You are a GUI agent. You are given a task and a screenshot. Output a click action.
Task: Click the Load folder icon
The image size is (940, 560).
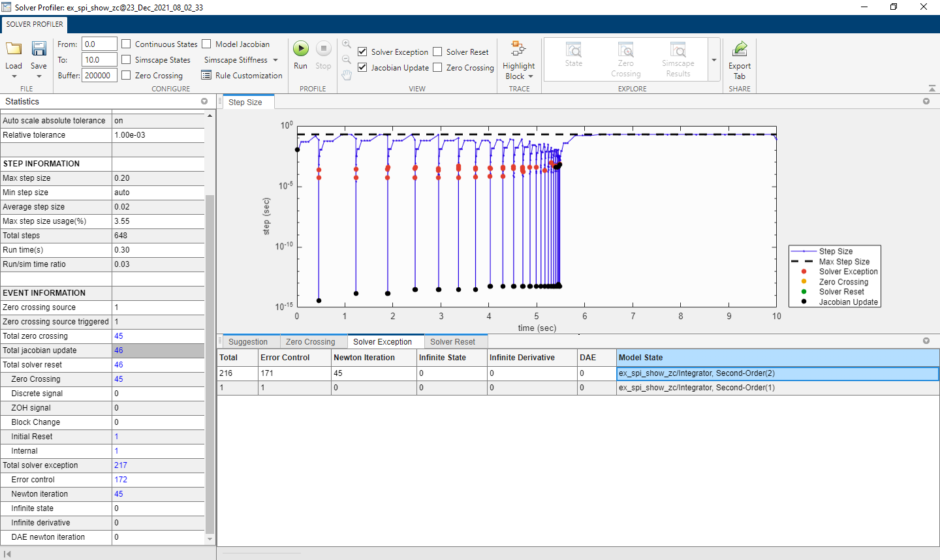tap(14, 49)
